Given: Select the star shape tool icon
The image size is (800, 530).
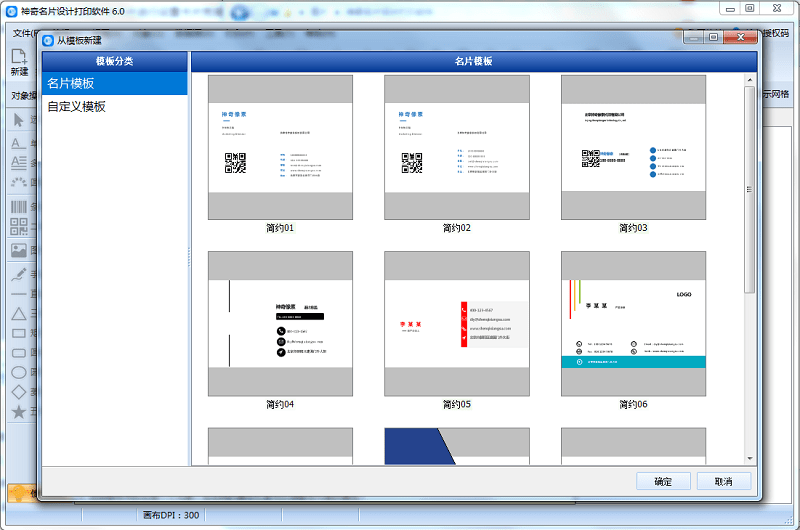Looking at the screenshot, I should (19, 412).
